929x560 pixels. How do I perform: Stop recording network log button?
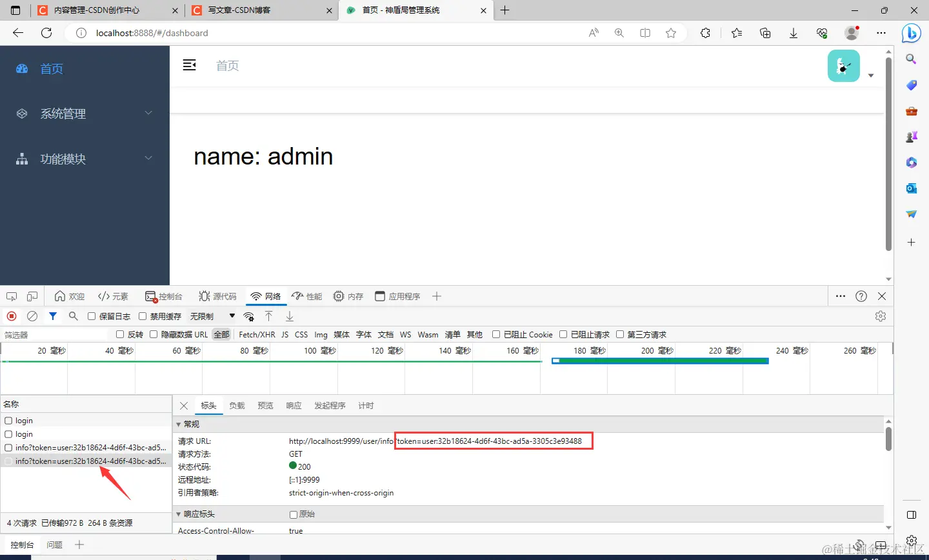click(12, 316)
